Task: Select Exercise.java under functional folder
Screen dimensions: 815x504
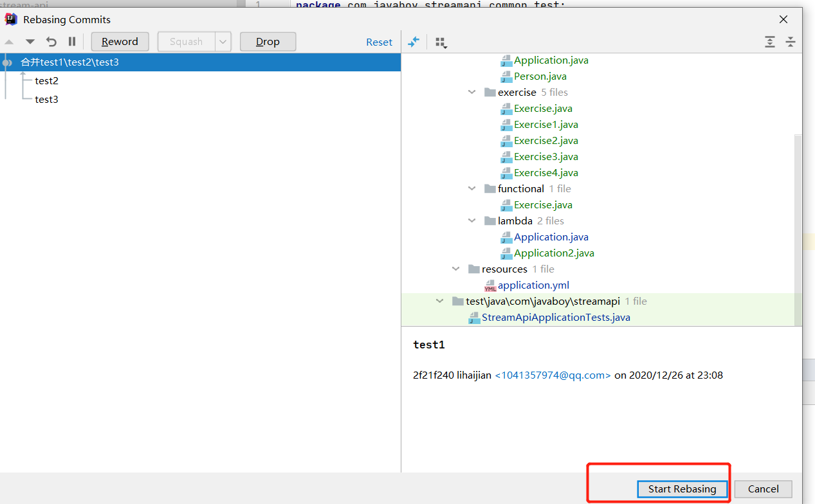Action: (543, 204)
